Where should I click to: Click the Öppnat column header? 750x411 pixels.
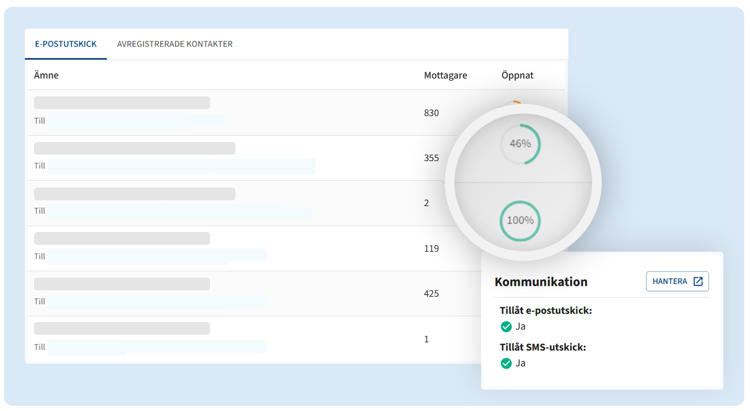click(x=517, y=75)
